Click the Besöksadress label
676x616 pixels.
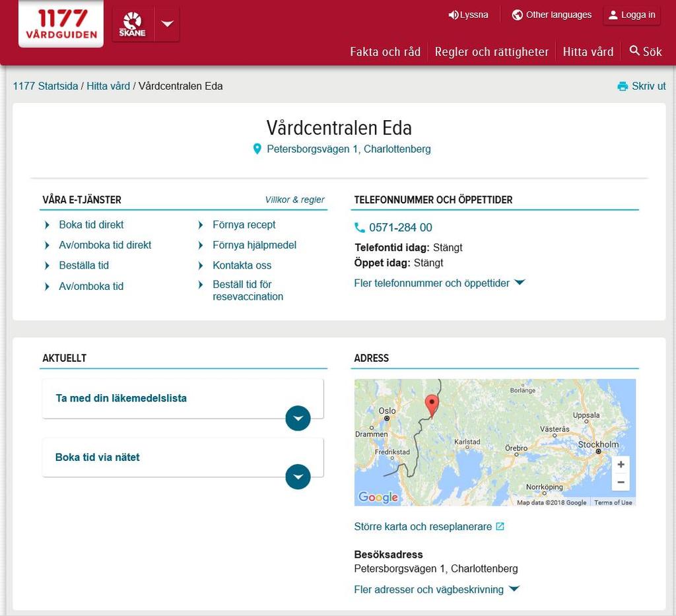click(x=388, y=555)
